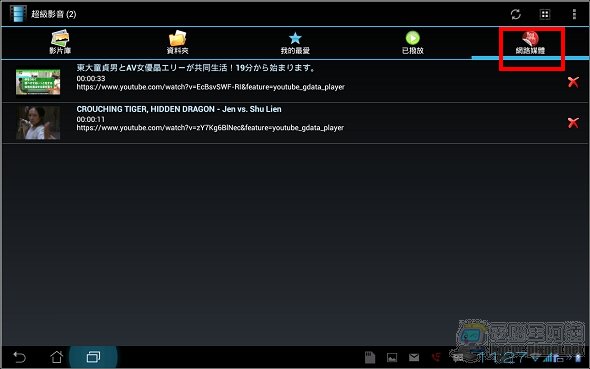Select the 我的最愛 favorites star tab
The height and width of the screenshot is (369, 590).
coord(295,43)
